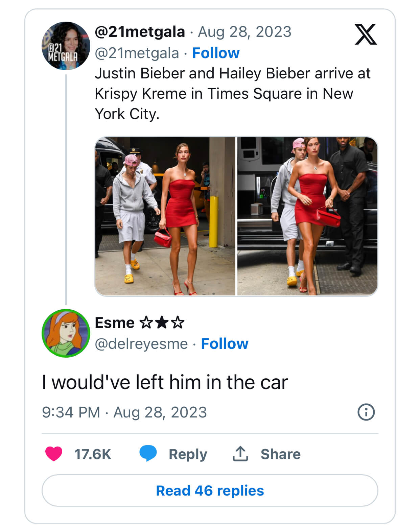Viewport: 420px width, 527px height.
Task: Open the Aug 28, 2023 quoted tweet date
Action: click(x=244, y=32)
